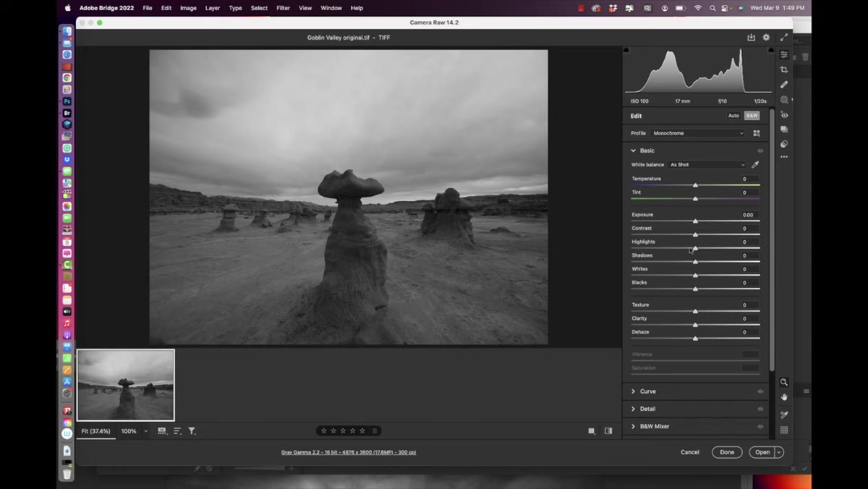Click Fit (37.4%) zoom button
This screenshot has height=489, width=868.
tap(96, 431)
